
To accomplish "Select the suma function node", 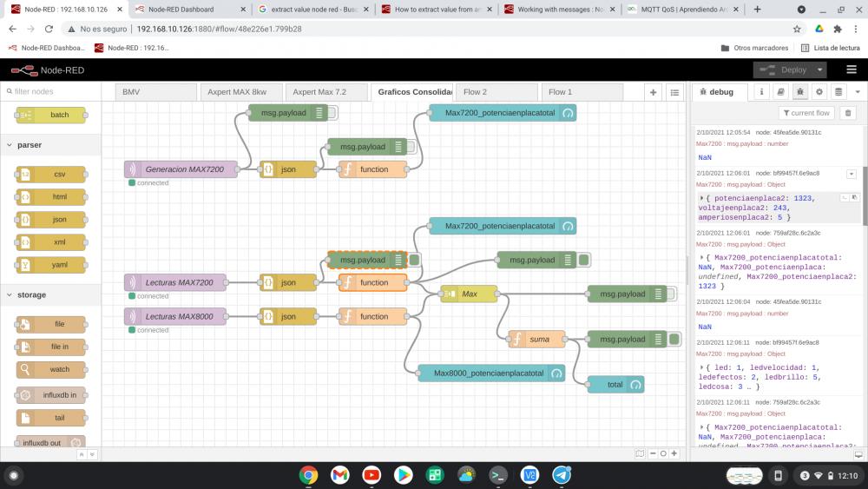I will tap(537, 340).
